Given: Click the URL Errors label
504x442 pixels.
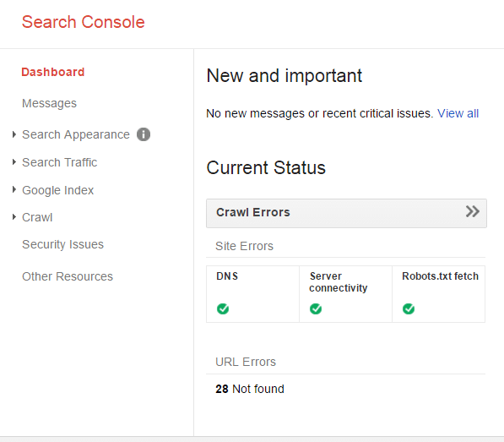Looking at the screenshot, I should click(246, 362).
